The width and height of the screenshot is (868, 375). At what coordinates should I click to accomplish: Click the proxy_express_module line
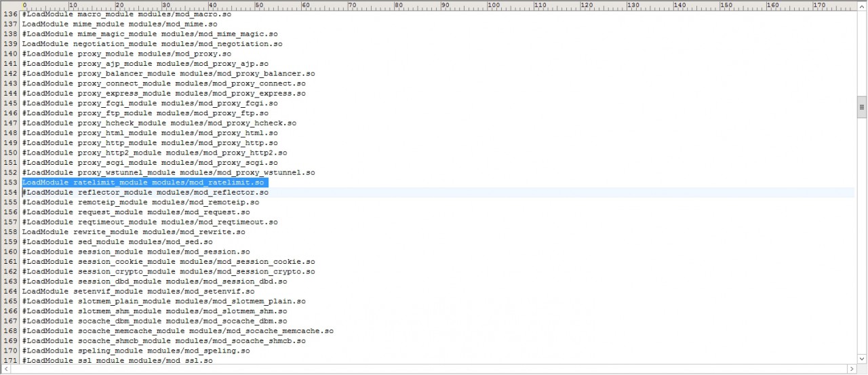[164, 94]
